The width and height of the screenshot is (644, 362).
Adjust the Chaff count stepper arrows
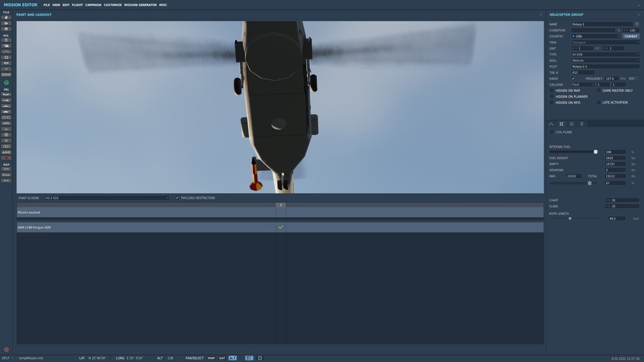point(607,200)
